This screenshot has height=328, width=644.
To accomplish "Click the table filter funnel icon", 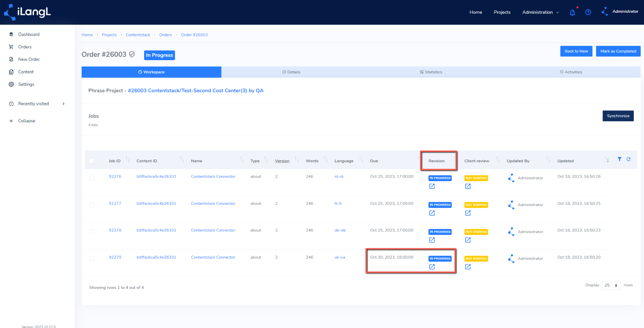I will point(619,159).
